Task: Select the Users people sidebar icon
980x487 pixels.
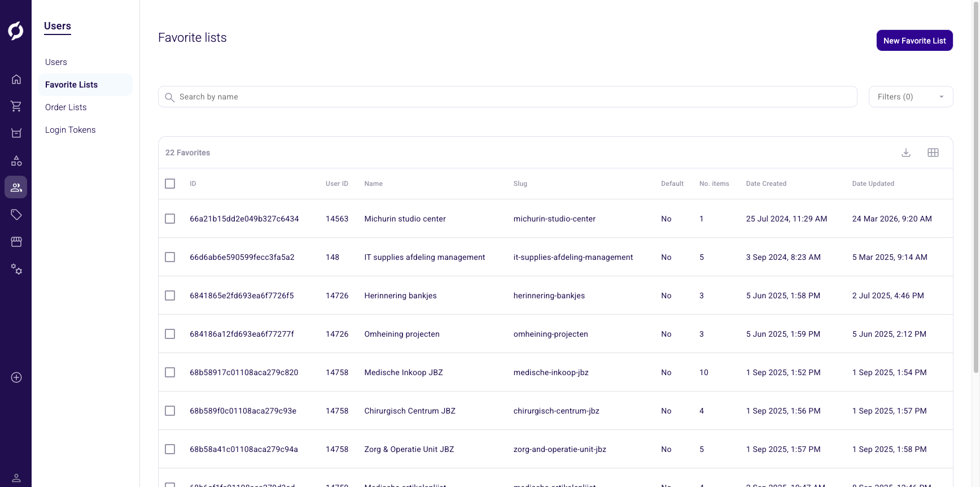Action: pyautogui.click(x=16, y=187)
